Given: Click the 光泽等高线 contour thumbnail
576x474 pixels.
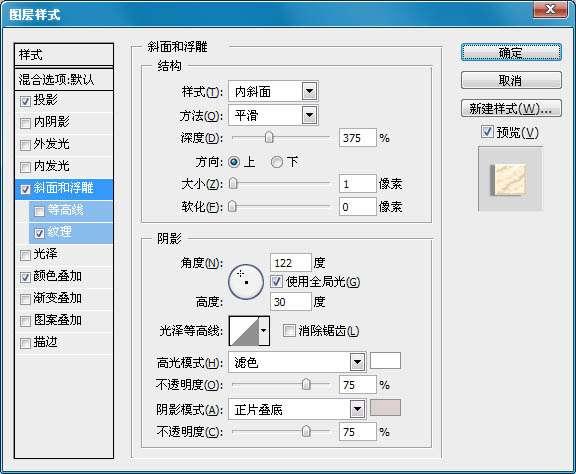Looking at the screenshot, I should [x=244, y=331].
